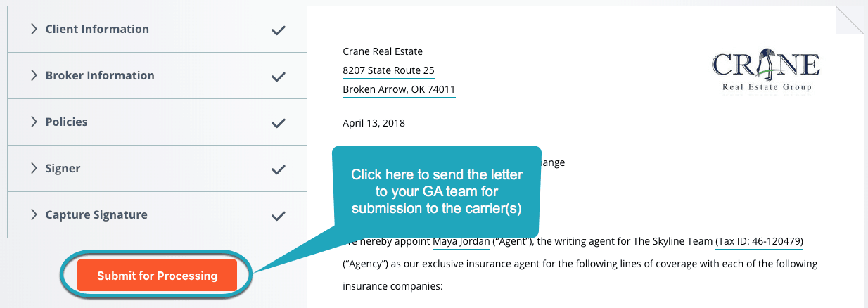
Task: Open the Client Information section label
Action: 97,30
